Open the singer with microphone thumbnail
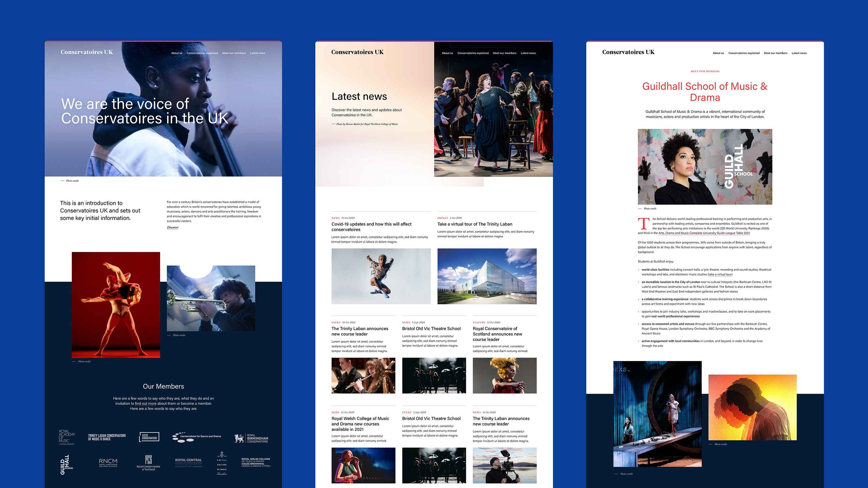Screen dimensions: 868x488 (363, 466)
